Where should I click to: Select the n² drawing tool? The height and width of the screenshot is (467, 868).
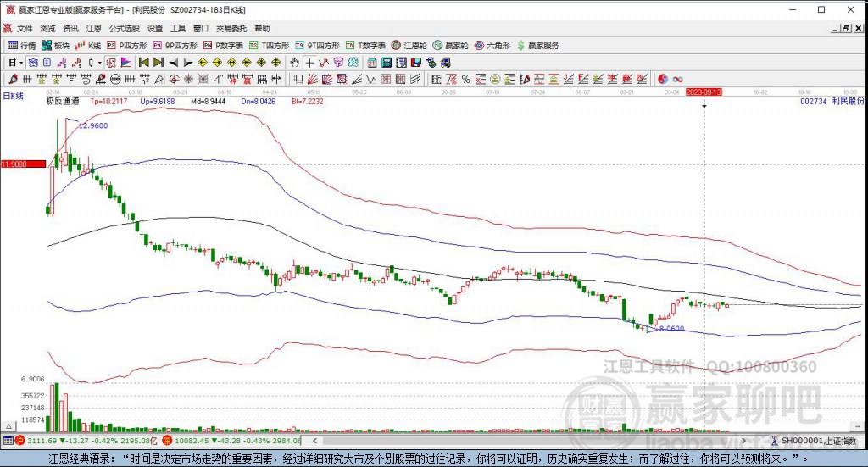pyautogui.click(x=144, y=79)
